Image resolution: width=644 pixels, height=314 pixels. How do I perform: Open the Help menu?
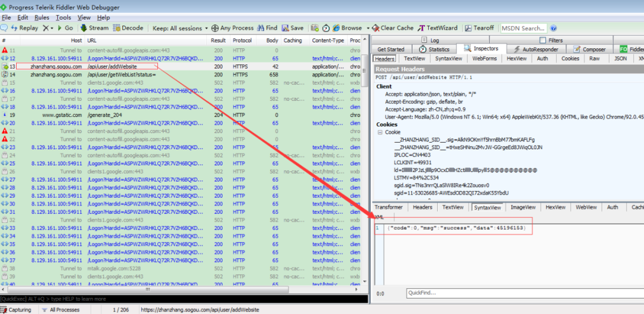(104, 18)
